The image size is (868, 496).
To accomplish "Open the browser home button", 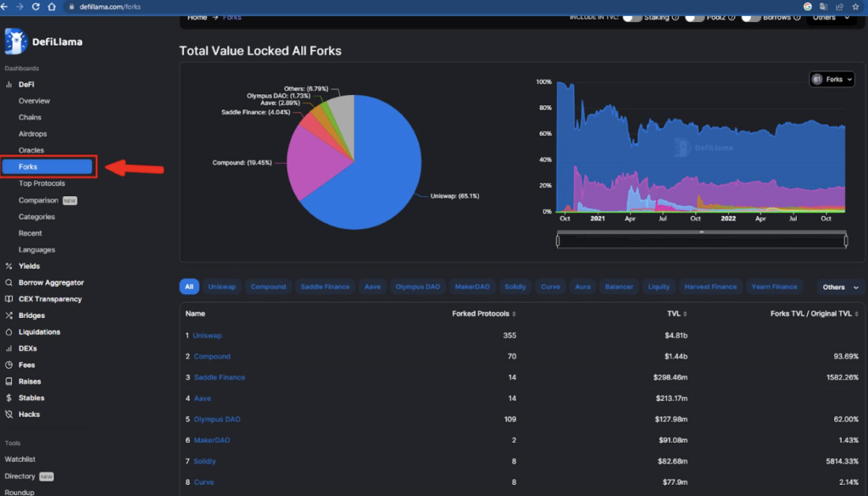I will tap(52, 7).
